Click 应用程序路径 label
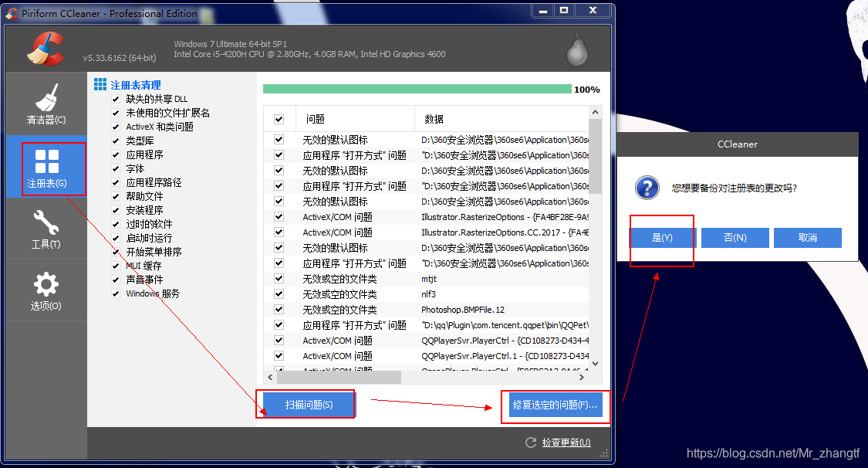 (154, 183)
